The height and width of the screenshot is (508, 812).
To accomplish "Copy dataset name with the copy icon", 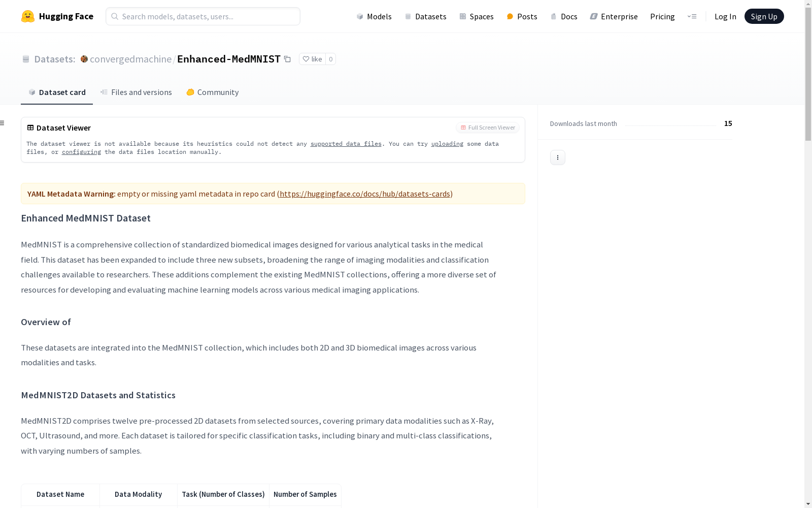I will 287,59.
